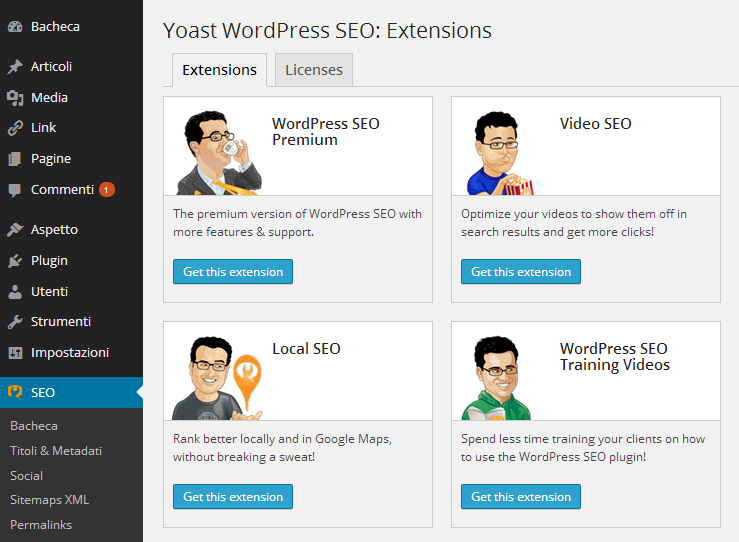Open the Permalinks submenu link
Image resolution: width=739 pixels, height=542 pixels.
[41, 525]
